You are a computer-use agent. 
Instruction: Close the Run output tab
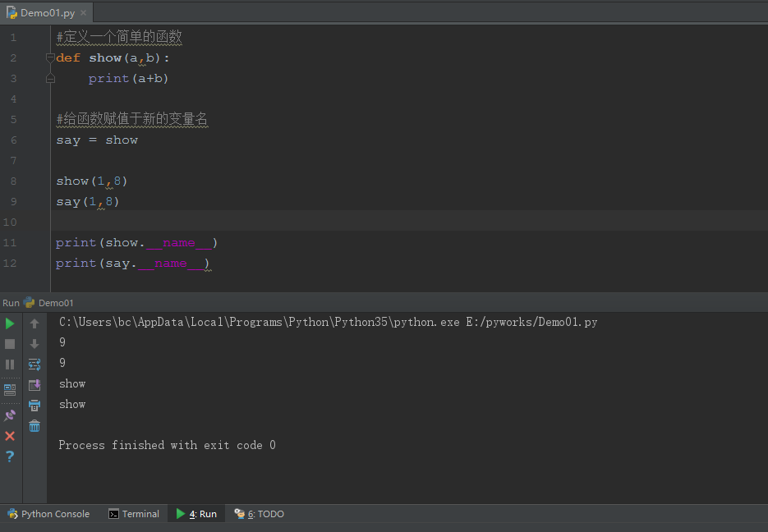tap(10, 435)
